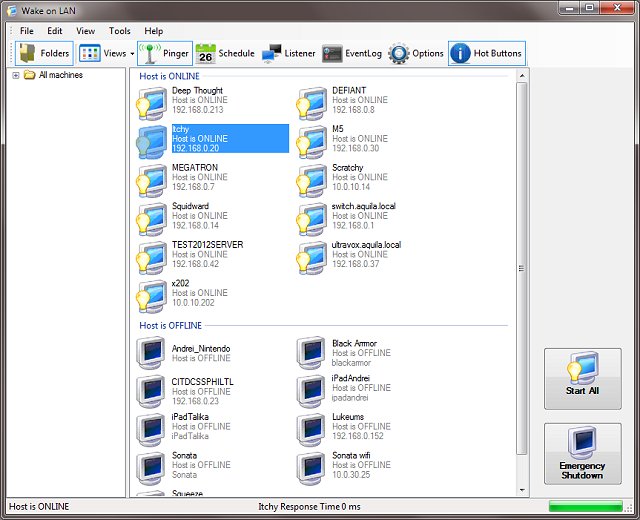This screenshot has width=640, height=520.
Task: Expand the All machines tree node
Action: pos(16,75)
